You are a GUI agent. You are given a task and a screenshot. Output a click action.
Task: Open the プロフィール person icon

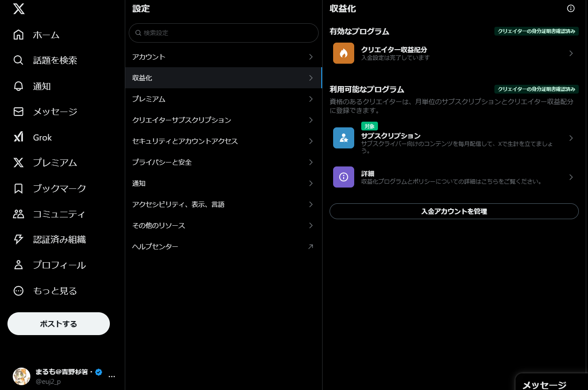18,265
